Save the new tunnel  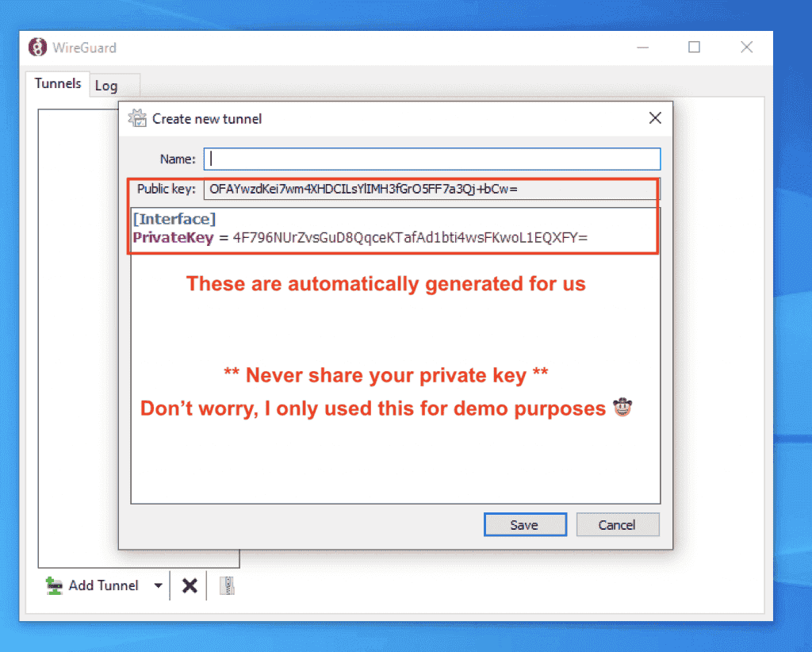(525, 524)
